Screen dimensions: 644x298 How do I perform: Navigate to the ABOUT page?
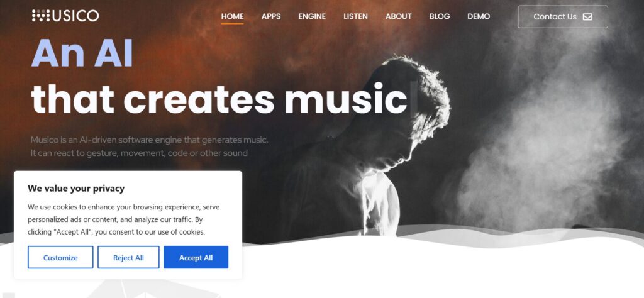tap(398, 16)
